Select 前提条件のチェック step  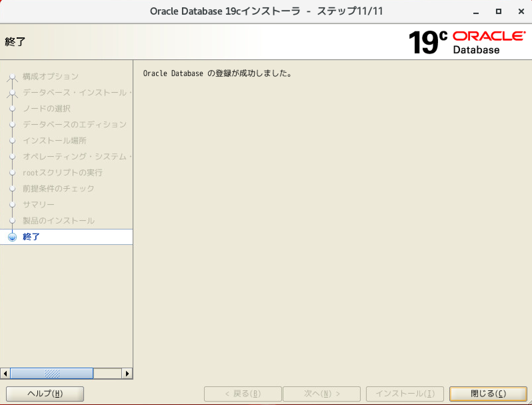point(59,188)
